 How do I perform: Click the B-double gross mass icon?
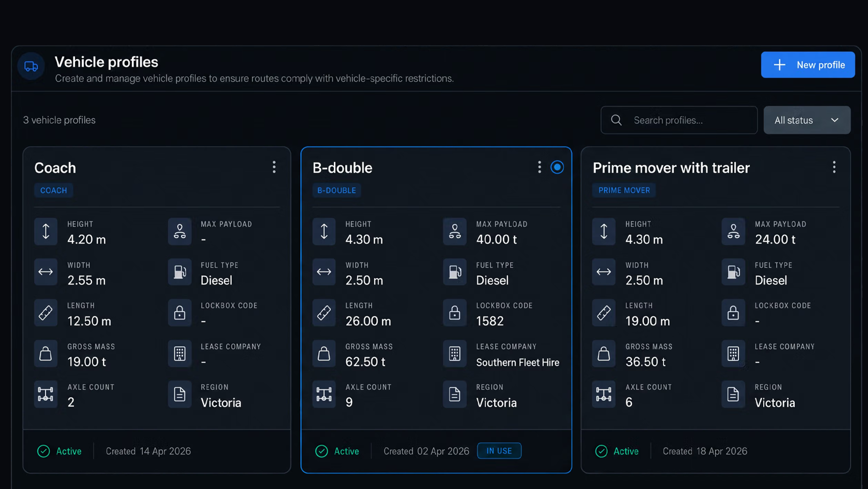[x=324, y=354]
